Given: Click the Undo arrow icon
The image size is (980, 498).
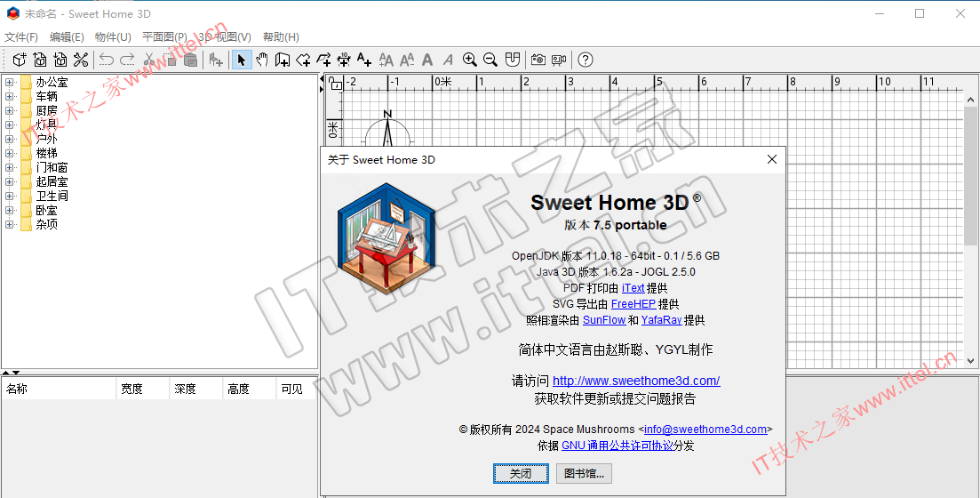Looking at the screenshot, I should [x=107, y=60].
